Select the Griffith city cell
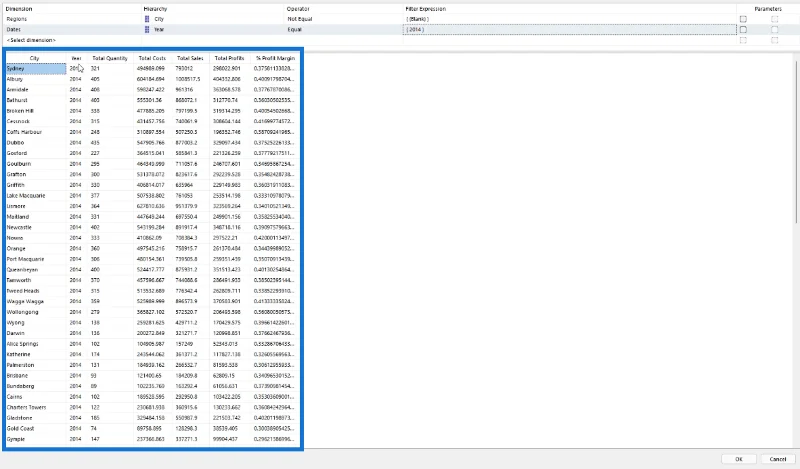Screen dimensions: 800x469 pos(36,185)
